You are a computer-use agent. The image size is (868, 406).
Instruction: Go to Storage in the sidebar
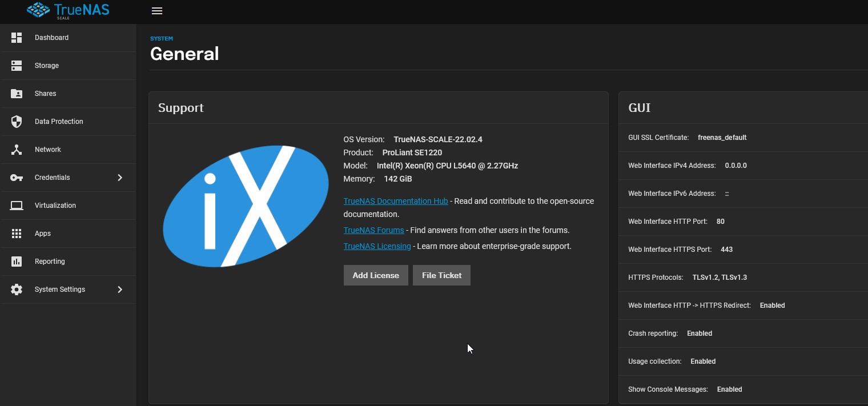[x=68, y=66]
